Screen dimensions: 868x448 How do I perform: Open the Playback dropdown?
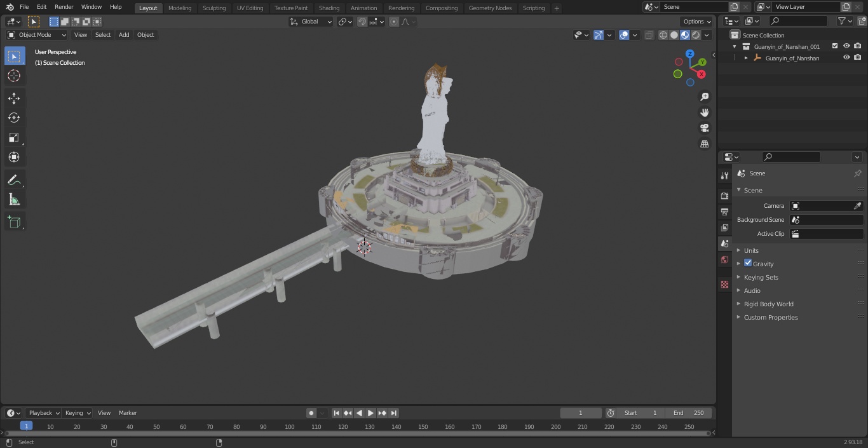click(x=43, y=413)
